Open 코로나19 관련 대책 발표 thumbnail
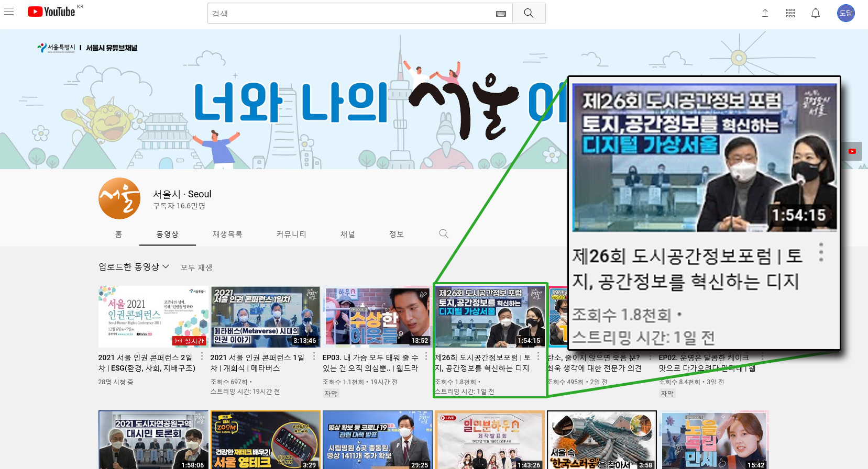Viewport: 868px width, 469px height. pyautogui.click(x=377, y=440)
